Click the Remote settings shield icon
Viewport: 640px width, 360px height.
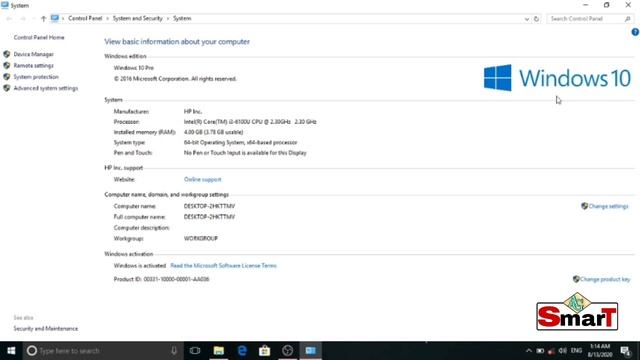(7, 65)
